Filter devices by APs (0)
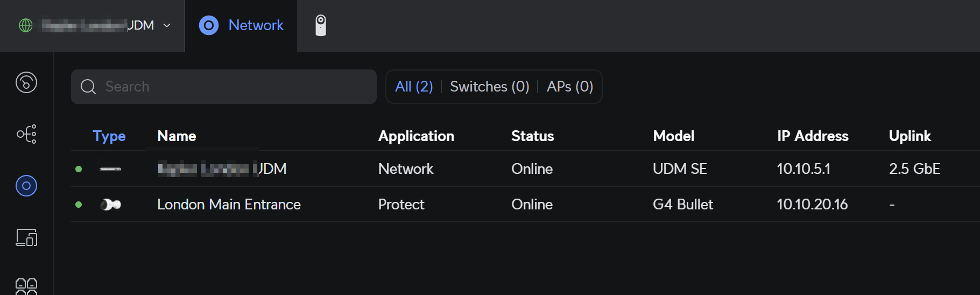 (x=569, y=87)
